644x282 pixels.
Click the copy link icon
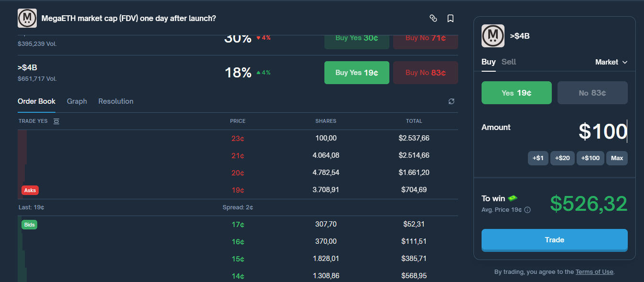click(x=433, y=18)
